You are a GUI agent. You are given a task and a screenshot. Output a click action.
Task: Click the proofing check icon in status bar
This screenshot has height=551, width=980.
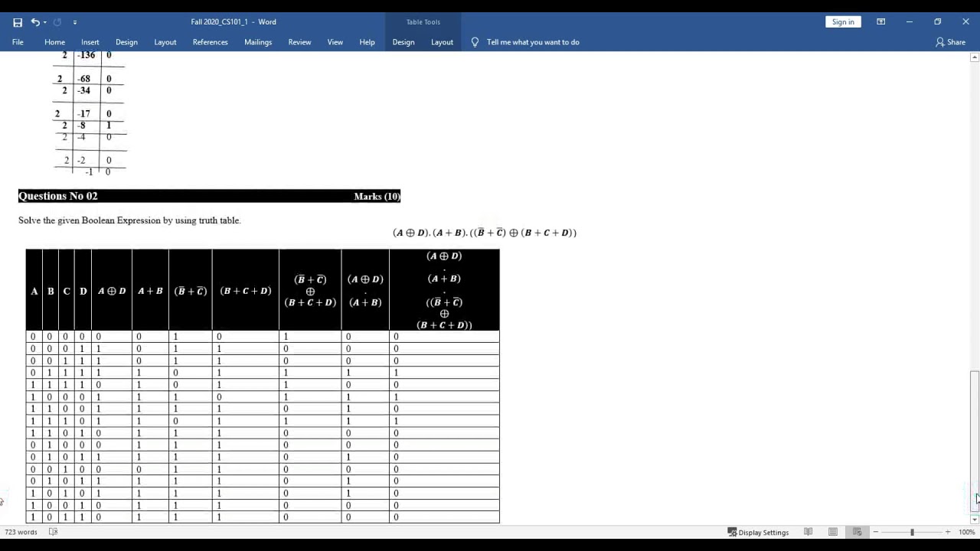(x=53, y=532)
